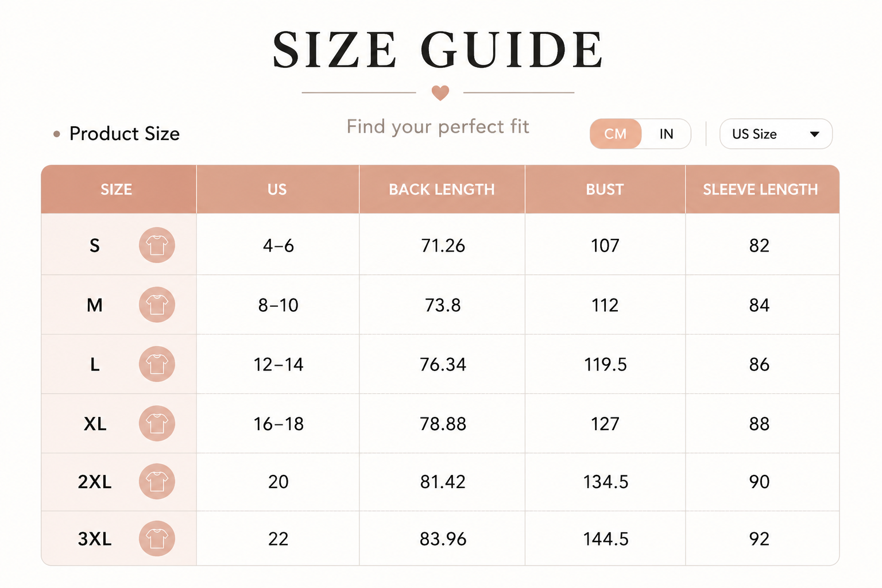
Task: Select the Product Size label
Action: [125, 134]
